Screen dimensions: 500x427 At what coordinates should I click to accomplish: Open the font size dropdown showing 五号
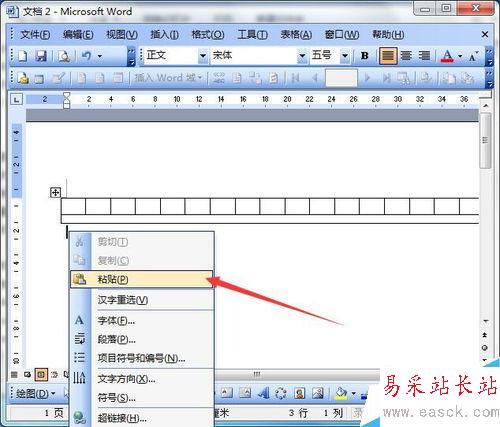(x=345, y=56)
